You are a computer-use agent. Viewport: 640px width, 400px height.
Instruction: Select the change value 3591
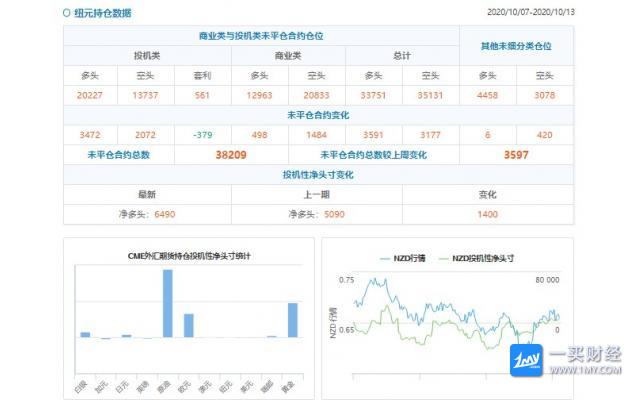[373, 135]
